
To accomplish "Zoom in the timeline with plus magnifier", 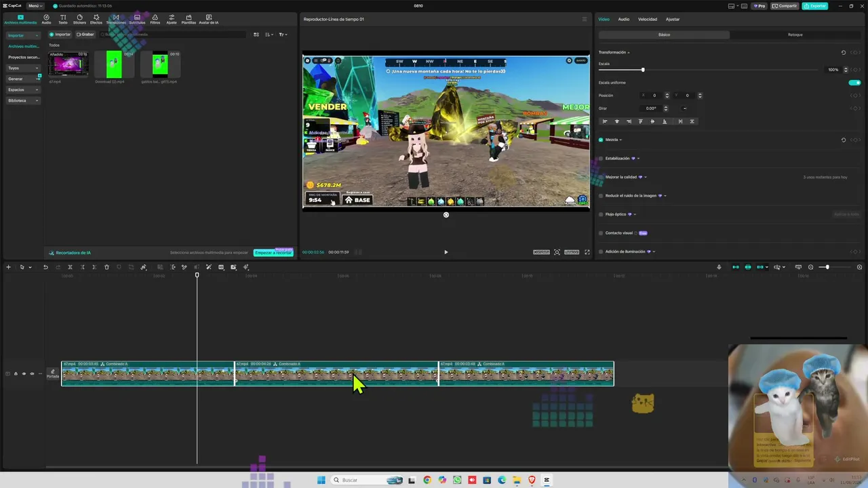I will 860,267.
